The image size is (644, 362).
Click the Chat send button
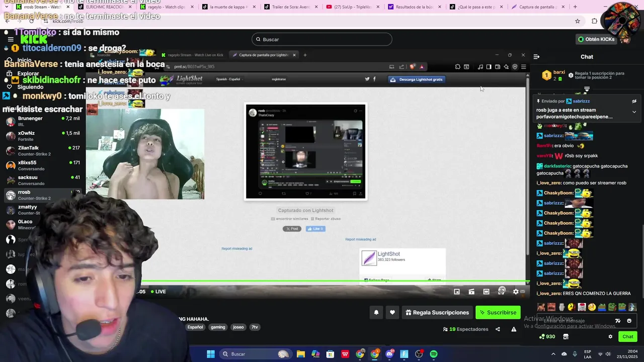point(628,336)
